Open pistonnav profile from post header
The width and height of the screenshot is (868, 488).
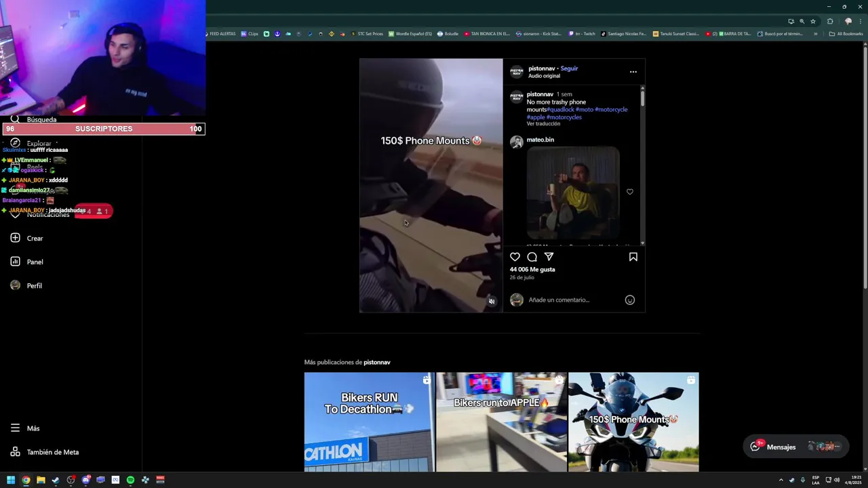541,68
